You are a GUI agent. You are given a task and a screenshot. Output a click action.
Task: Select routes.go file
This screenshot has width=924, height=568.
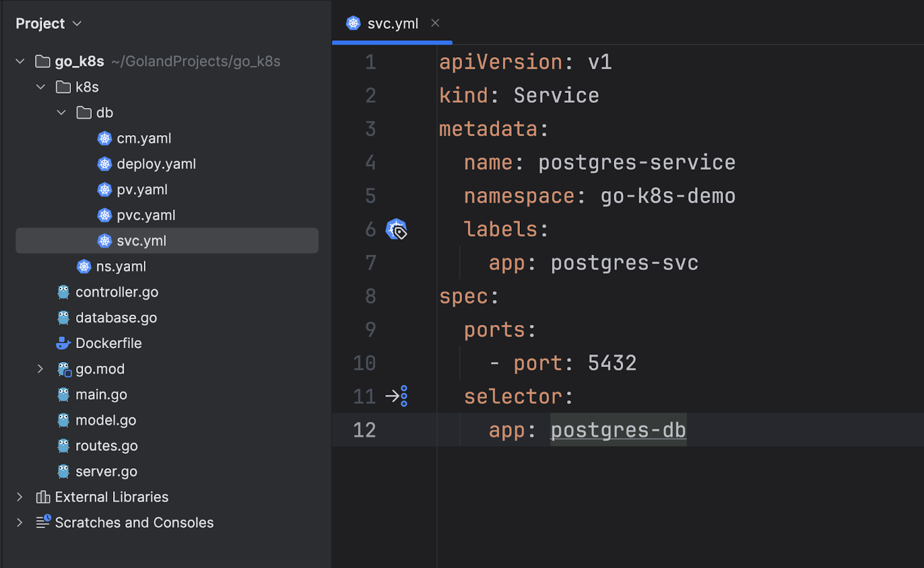[107, 446]
